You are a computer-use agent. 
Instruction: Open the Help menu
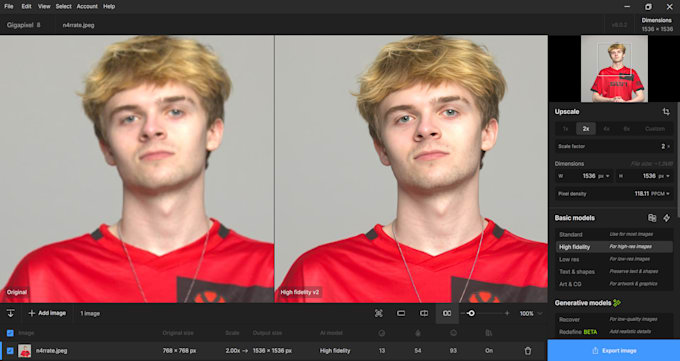coord(109,7)
